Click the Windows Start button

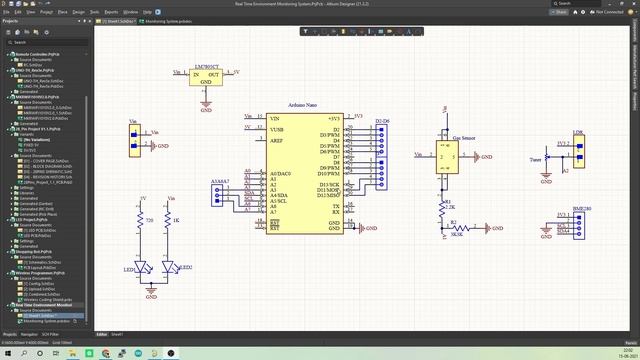pos(8,353)
